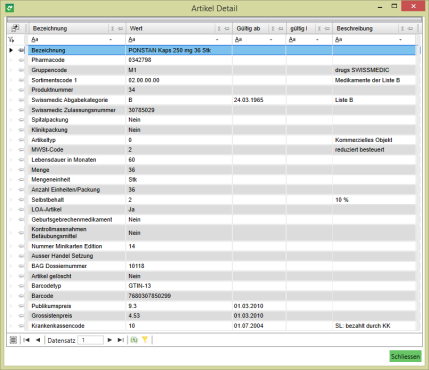Viewport: 429px width, 370px height.
Task: Click the gültig bis column header
Action: tap(299, 29)
